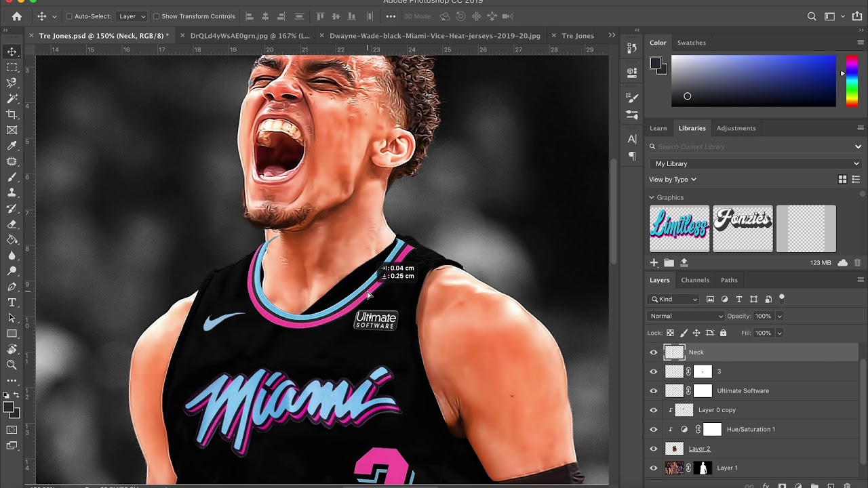Select the Eyedropper tool
This screenshot has height=488, width=868.
[x=12, y=146]
